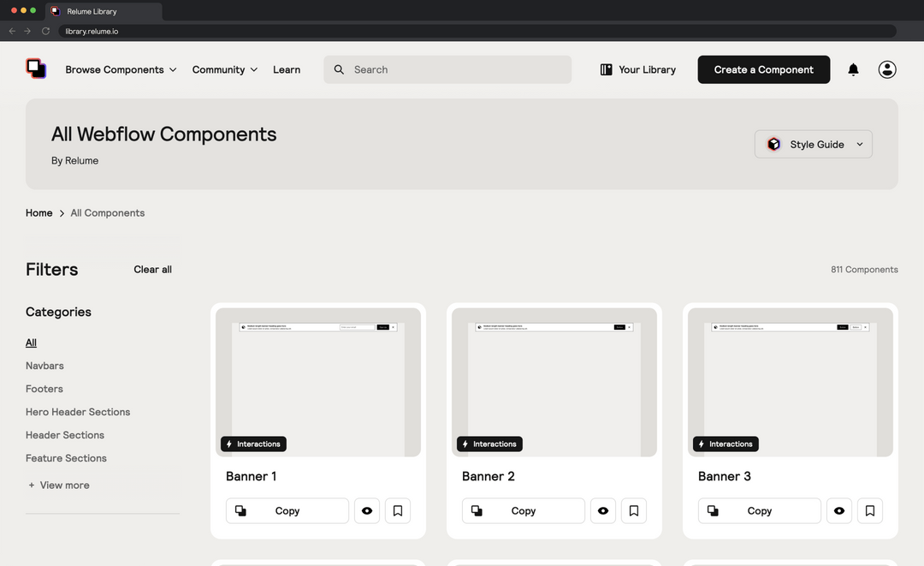Viewport: 924px width, 566px height.
Task: Open the Style Guide dropdown chevron
Action: [x=859, y=144]
